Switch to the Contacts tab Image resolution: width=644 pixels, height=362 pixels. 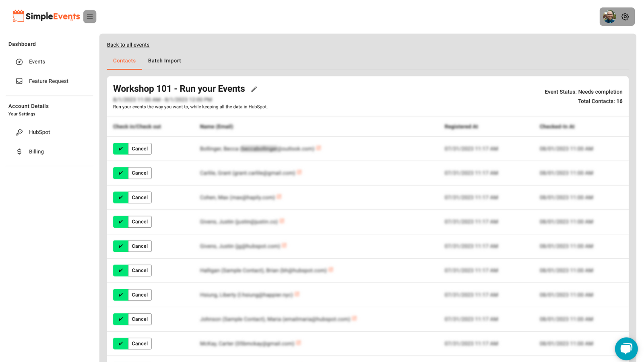[x=124, y=60]
